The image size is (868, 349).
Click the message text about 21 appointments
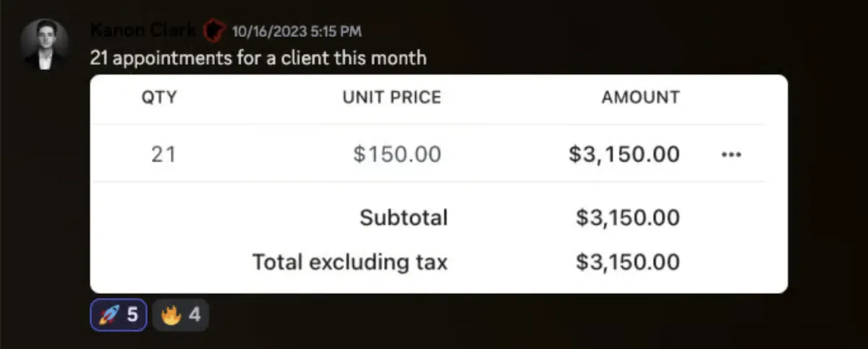[x=258, y=57]
